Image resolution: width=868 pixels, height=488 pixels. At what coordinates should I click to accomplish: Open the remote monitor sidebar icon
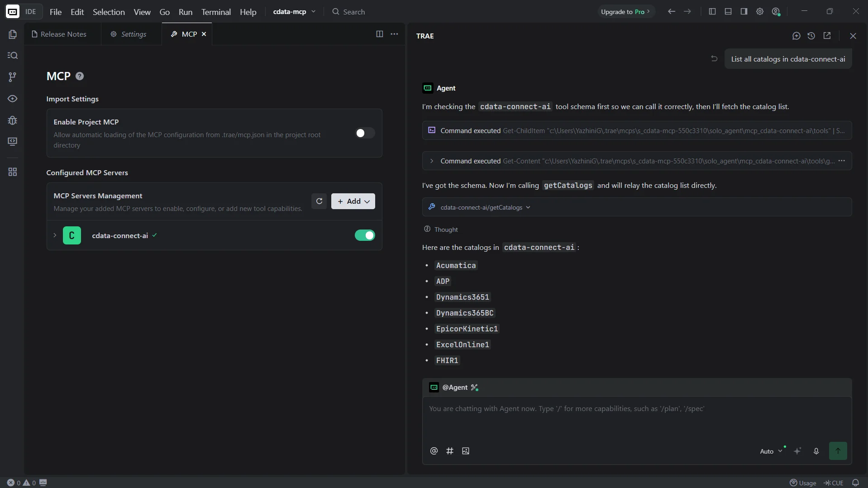13,142
